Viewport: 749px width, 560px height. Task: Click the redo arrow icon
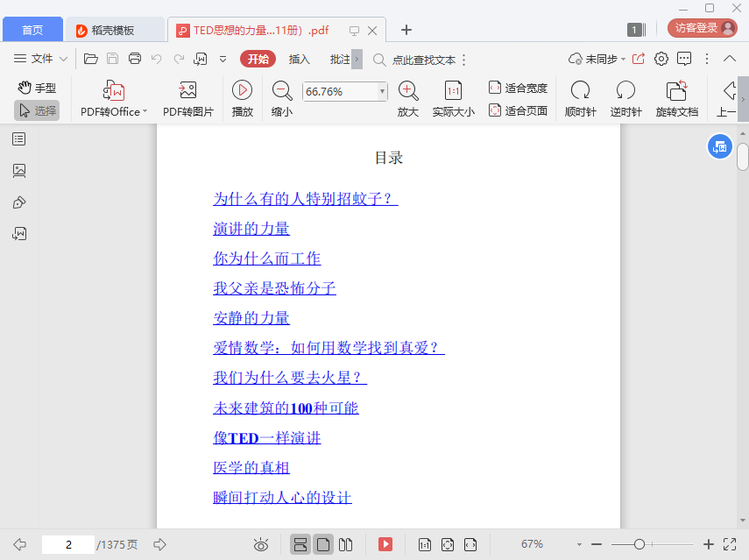tap(179, 59)
